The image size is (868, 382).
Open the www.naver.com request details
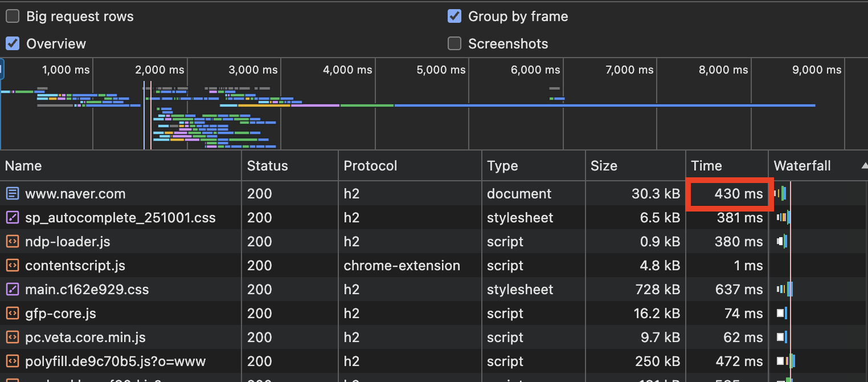coord(75,194)
